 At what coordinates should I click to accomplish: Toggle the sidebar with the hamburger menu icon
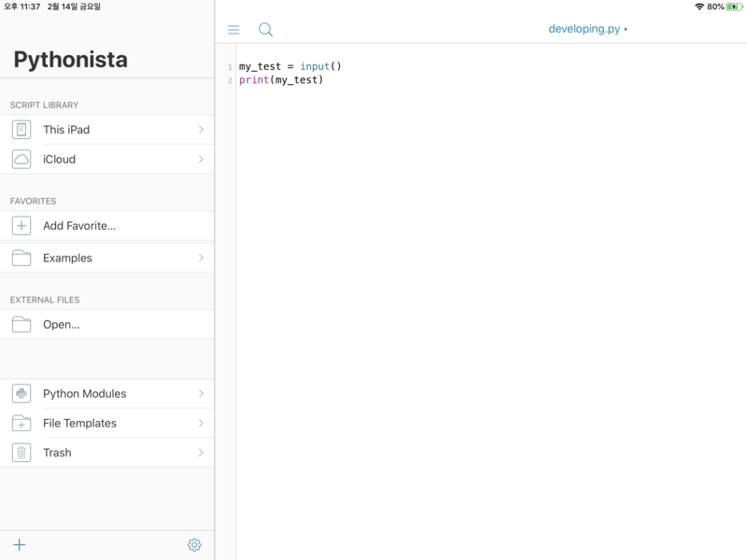click(x=233, y=30)
